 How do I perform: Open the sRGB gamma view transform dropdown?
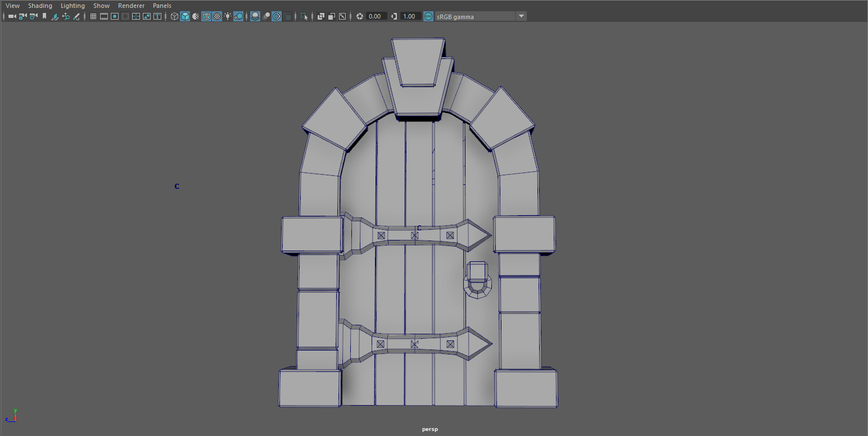tap(521, 16)
